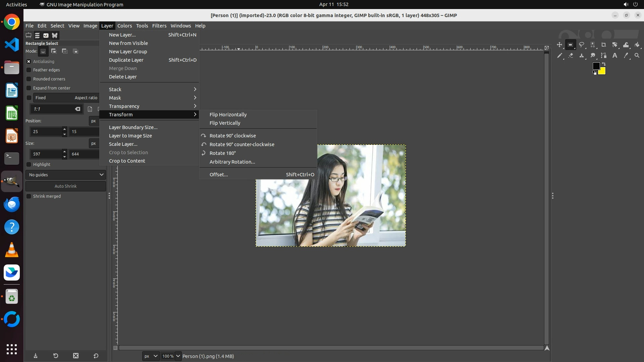Click the X position input field
Viewport: 644px width, 362px height.
pos(46,131)
